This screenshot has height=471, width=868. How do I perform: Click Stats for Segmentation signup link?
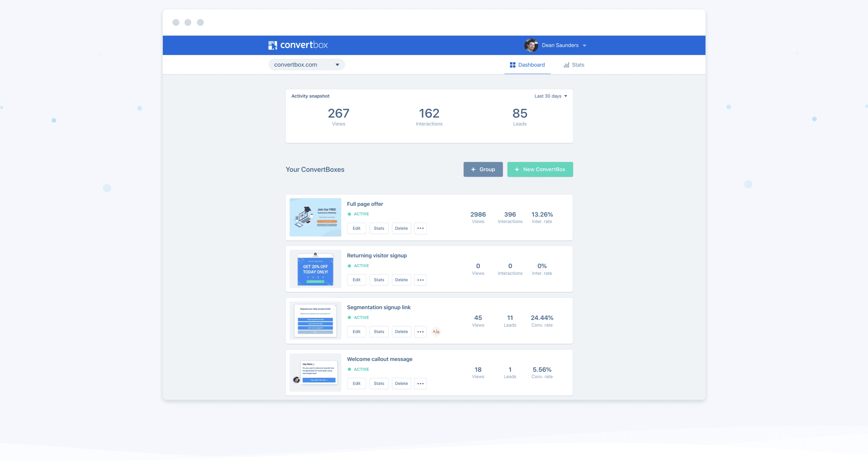(379, 331)
